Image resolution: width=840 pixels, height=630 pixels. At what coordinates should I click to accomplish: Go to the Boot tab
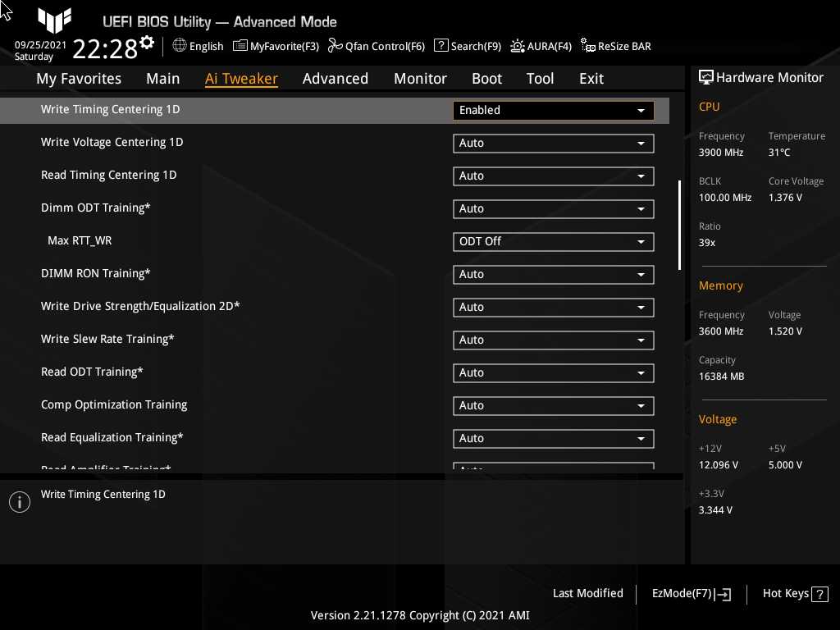pos(486,79)
